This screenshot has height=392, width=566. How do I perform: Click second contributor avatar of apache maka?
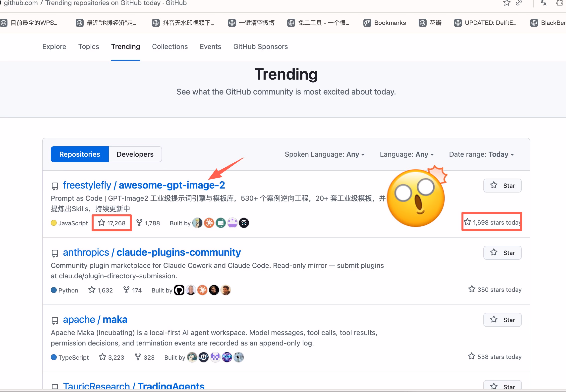(x=204, y=357)
